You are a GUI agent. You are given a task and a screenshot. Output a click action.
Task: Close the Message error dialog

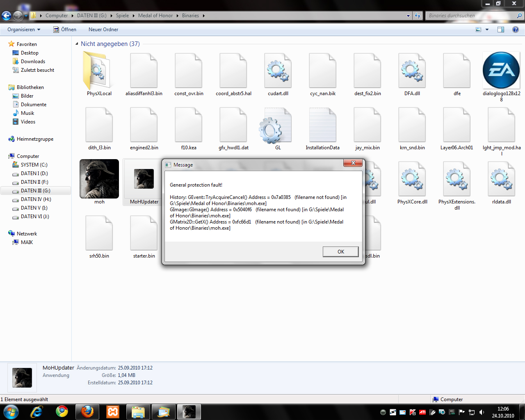click(353, 163)
